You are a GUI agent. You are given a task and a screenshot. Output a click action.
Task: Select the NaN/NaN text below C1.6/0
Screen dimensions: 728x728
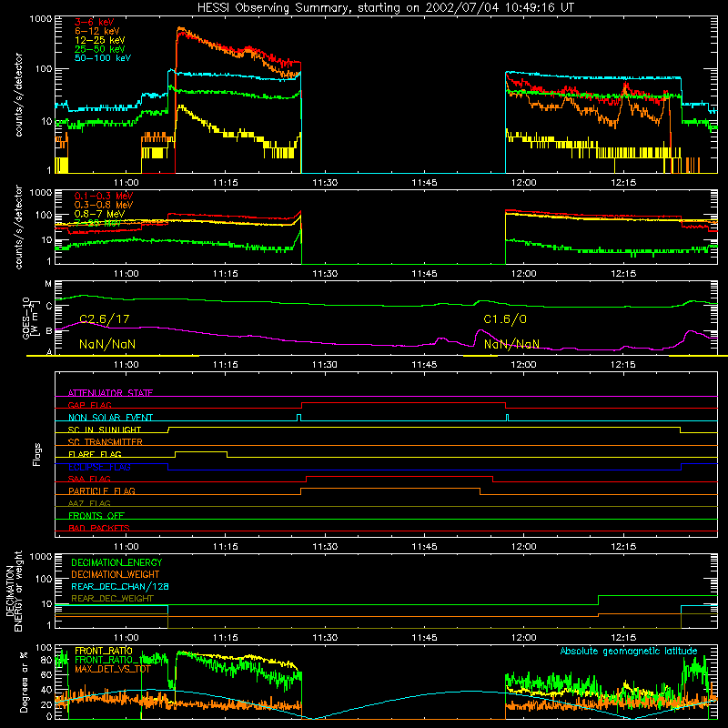(x=511, y=345)
